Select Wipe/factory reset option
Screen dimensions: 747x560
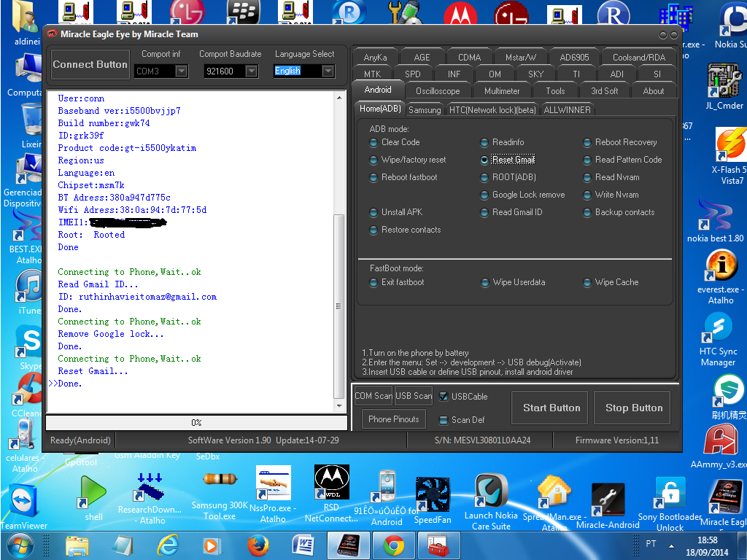408,160
